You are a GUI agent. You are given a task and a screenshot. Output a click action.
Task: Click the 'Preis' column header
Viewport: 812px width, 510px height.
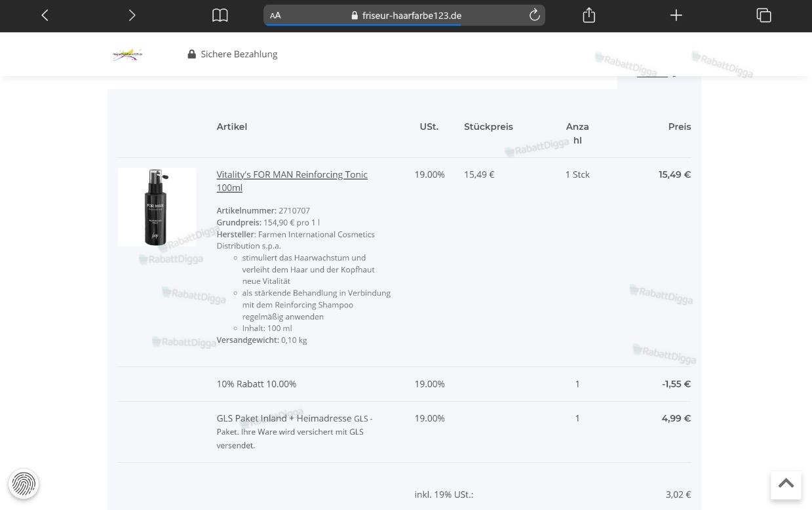click(680, 127)
